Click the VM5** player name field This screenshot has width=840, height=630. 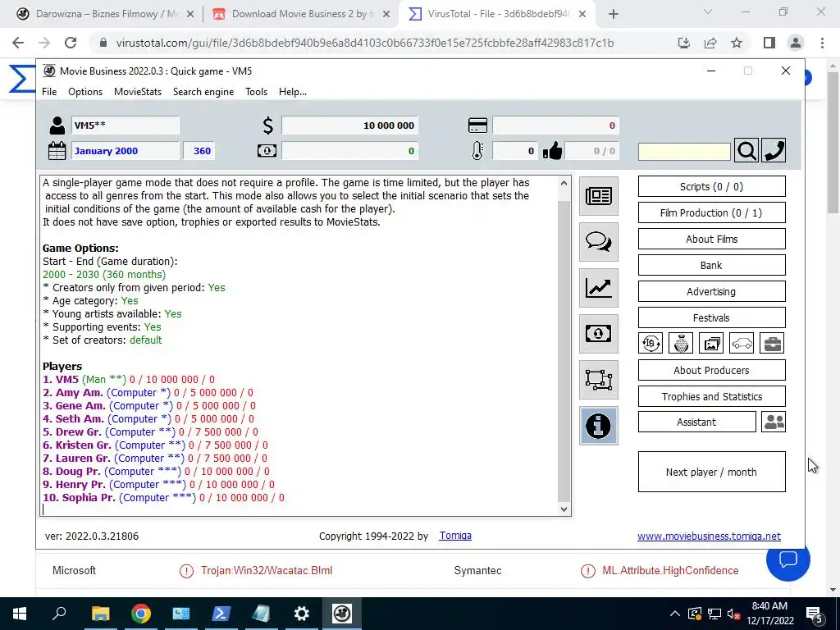[126, 126]
